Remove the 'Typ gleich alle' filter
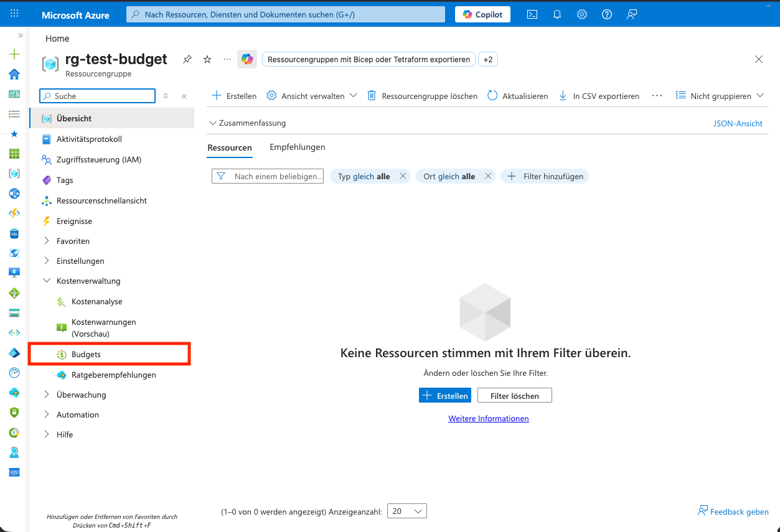The height and width of the screenshot is (532, 780). tap(403, 176)
